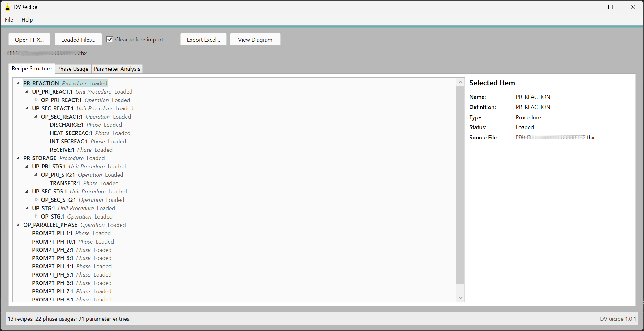Click the vertical scrollbar thumb in tree
The height and width of the screenshot is (331, 644).
click(x=460, y=185)
